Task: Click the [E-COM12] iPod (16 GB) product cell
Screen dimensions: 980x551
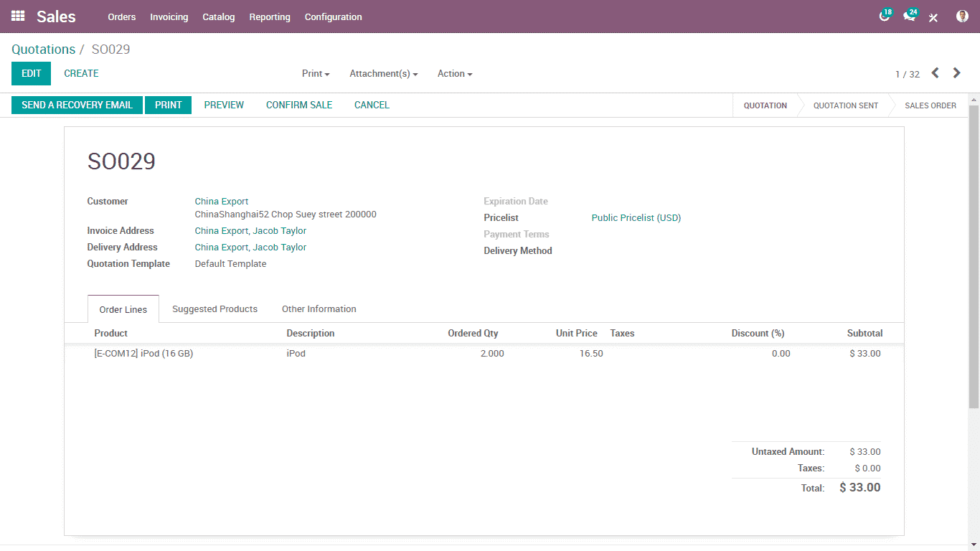Action: click(x=143, y=354)
